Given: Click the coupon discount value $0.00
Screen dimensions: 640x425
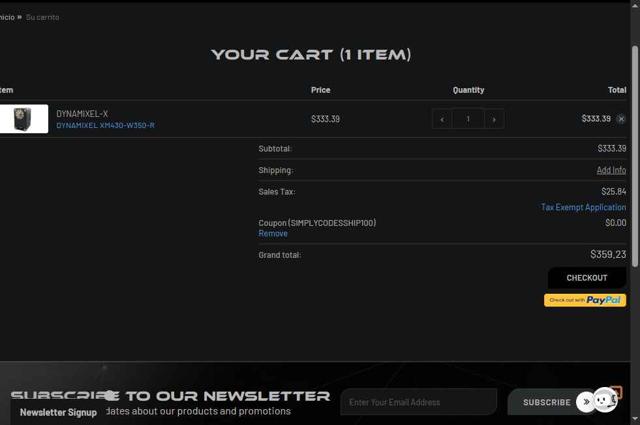Looking at the screenshot, I should pyautogui.click(x=616, y=223).
